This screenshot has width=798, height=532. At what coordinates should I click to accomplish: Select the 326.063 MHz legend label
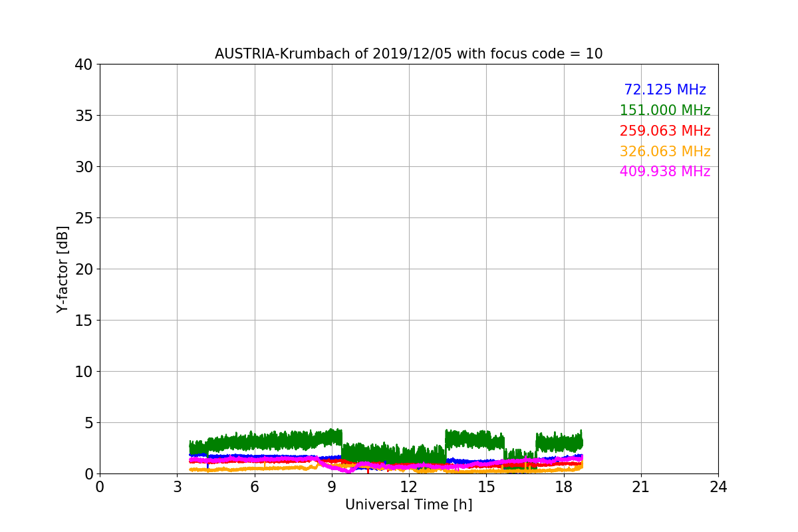[x=665, y=152]
